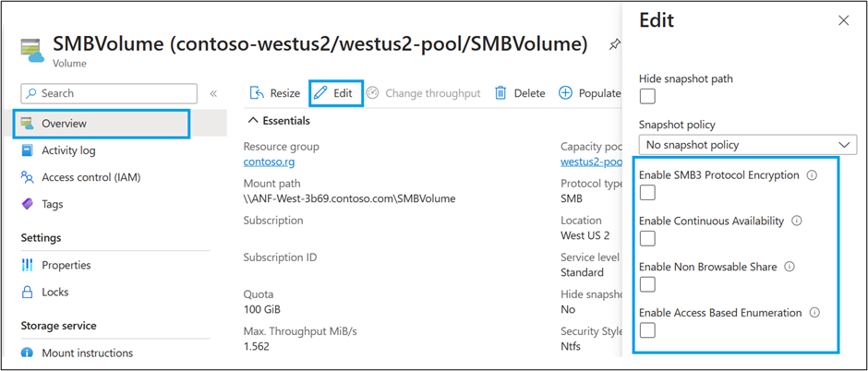
Task: Open the contoso.rg resource group link
Action: [268, 162]
